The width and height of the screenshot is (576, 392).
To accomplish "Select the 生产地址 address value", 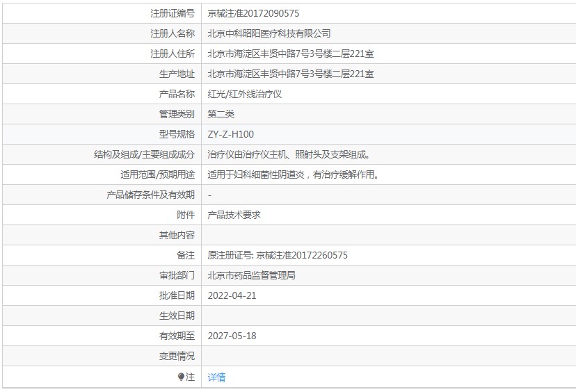I will (291, 74).
